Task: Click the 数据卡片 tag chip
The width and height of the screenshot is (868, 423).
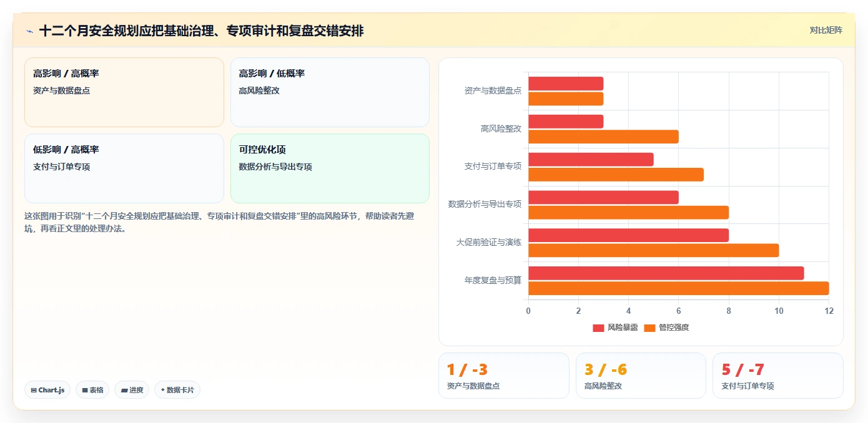Action: click(x=177, y=390)
